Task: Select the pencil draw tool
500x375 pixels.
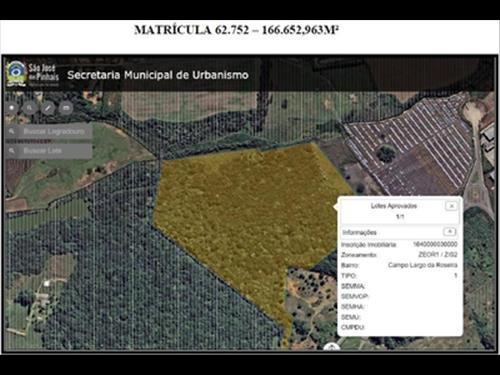Action: 48,108
